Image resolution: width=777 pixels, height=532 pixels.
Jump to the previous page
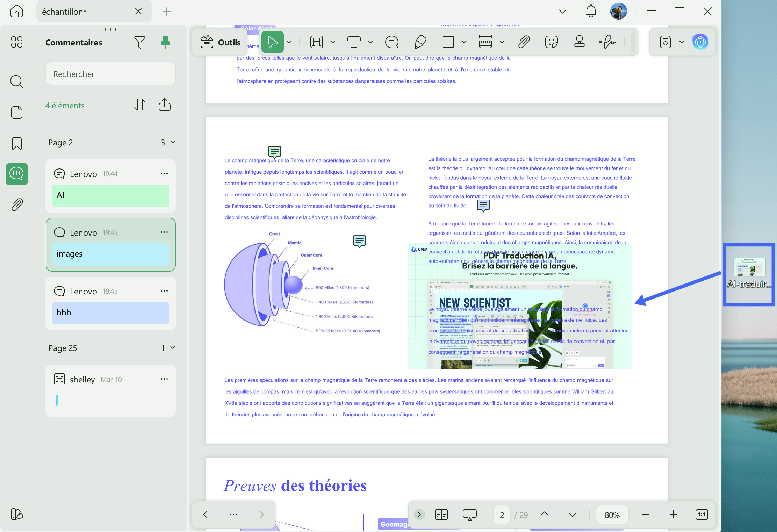pos(544,514)
